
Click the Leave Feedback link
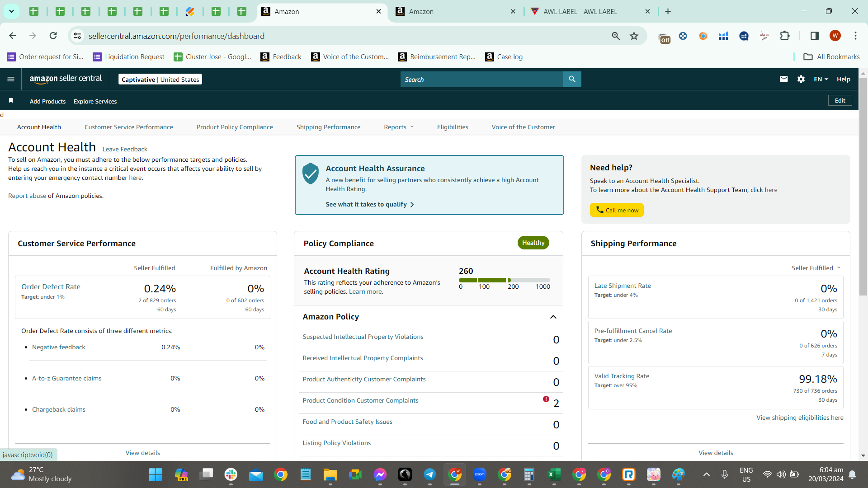(125, 149)
